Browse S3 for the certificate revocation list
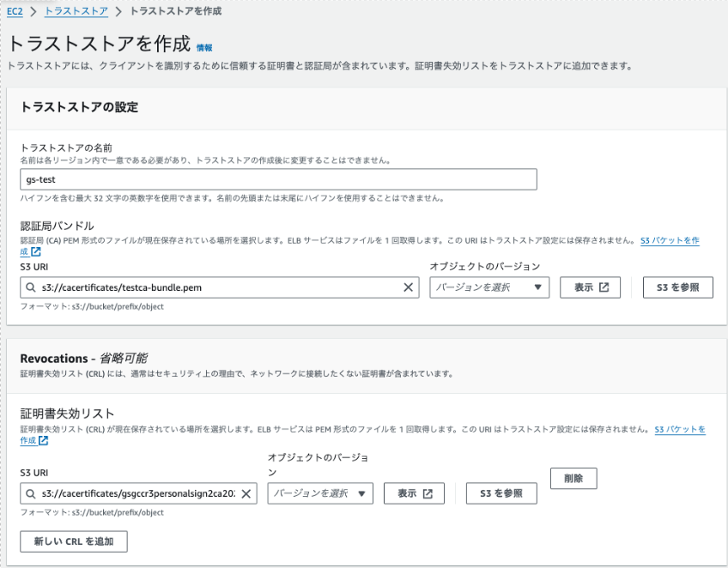 pyautogui.click(x=501, y=493)
